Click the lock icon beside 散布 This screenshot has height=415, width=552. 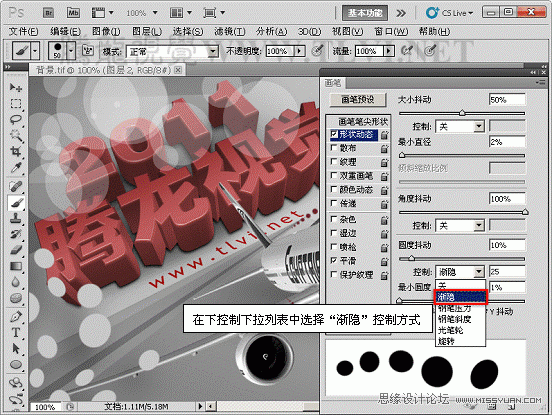tap(384, 149)
